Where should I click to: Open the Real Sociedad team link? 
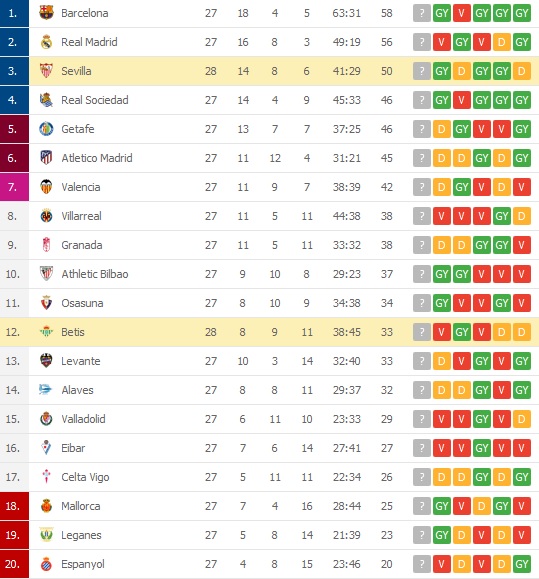95,100
